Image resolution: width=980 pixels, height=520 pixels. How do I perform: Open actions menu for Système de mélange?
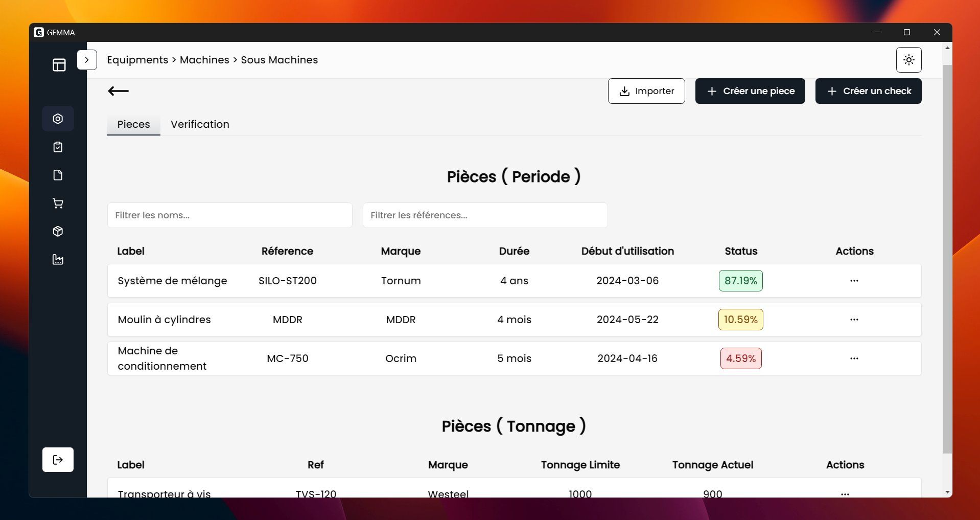(854, 281)
